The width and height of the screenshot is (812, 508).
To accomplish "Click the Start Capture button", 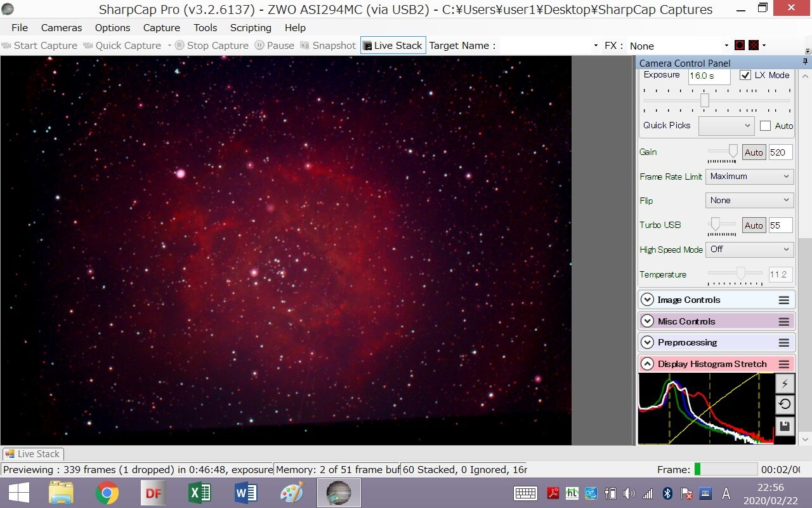I will tap(39, 46).
